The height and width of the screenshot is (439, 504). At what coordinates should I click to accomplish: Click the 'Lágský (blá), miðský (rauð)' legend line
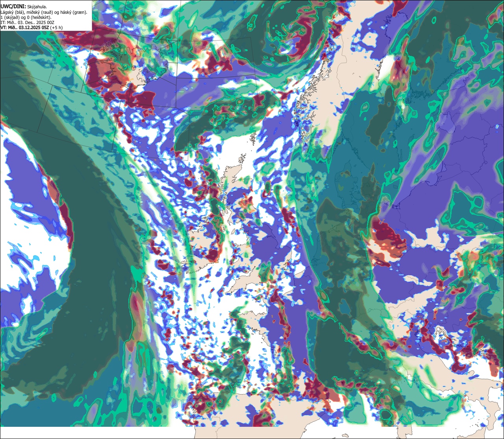(44, 12)
